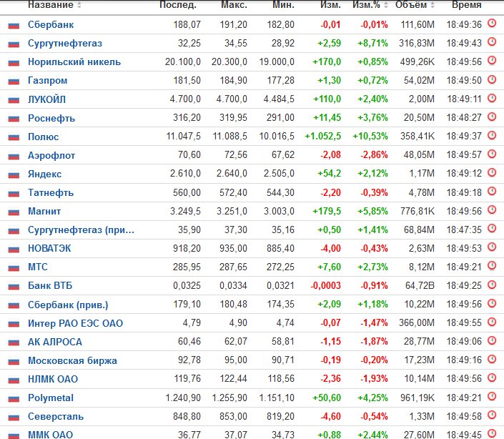Open the Интер РАО ЕЭС ОАО link
The image size is (504, 439).
[x=76, y=323]
